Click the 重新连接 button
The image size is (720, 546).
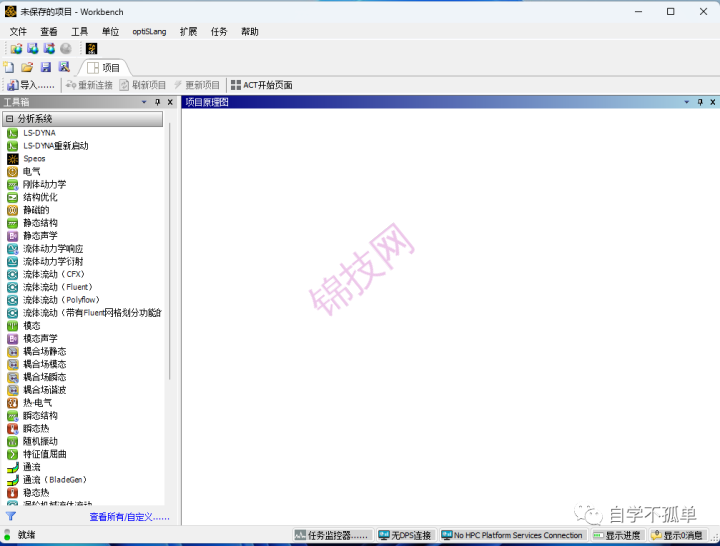89,85
